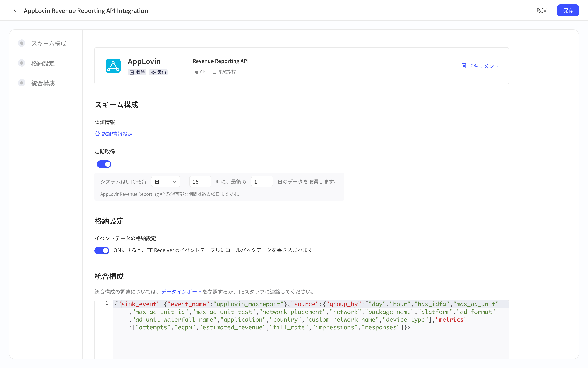Click the 統合構成 section heading

coord(109,276)
